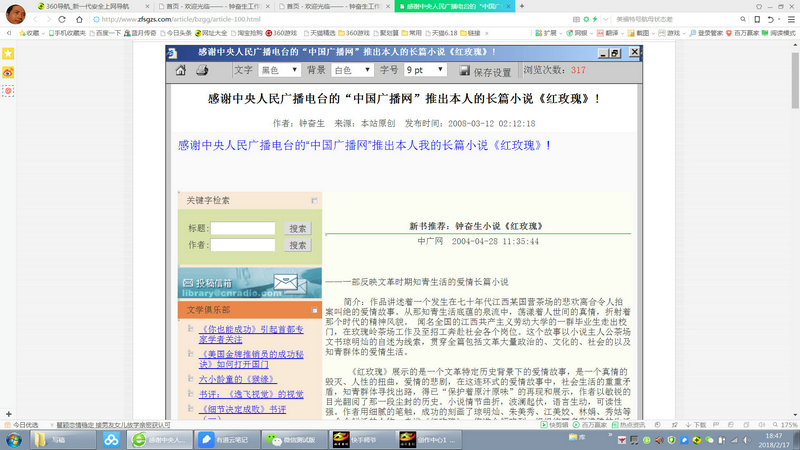Screen dimensions: 800x450
Task: Open the 字号 font size dropdown 9 pt
Action: tap(425, 70)
